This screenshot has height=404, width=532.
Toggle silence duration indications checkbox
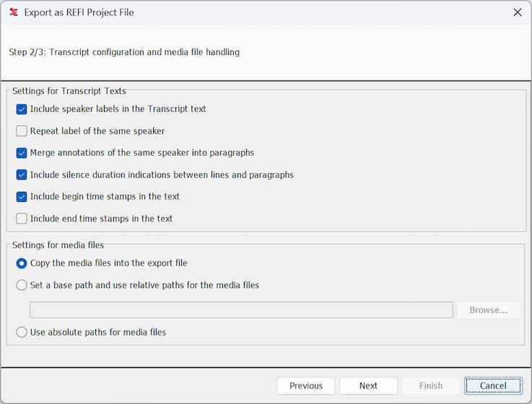[22, 175]
